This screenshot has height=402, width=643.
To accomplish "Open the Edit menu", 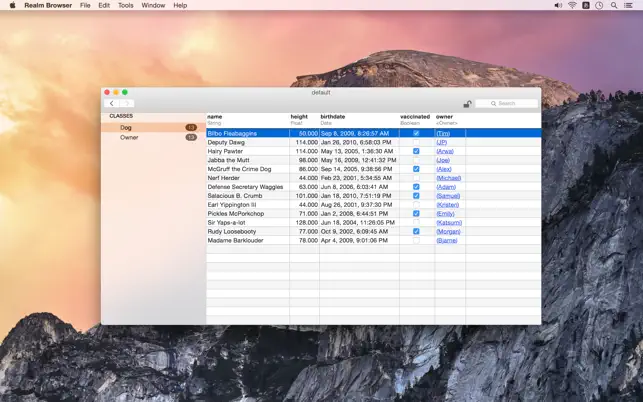I will tap(104, 5).
